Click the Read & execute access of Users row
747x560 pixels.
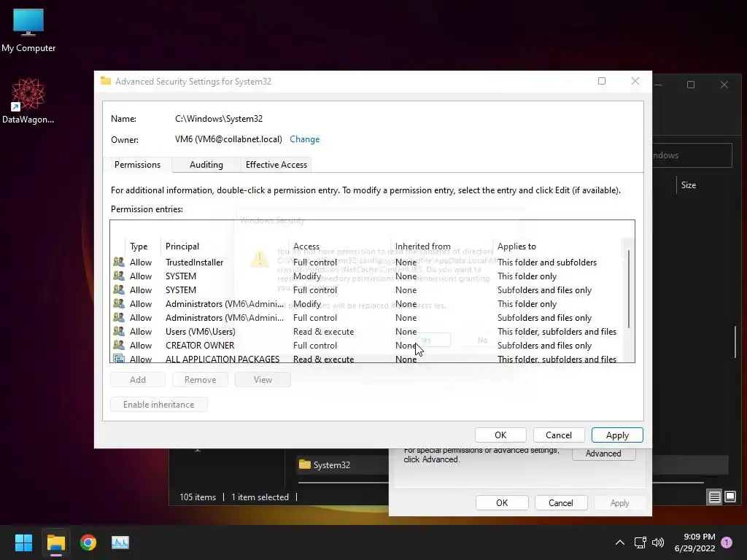323,332
